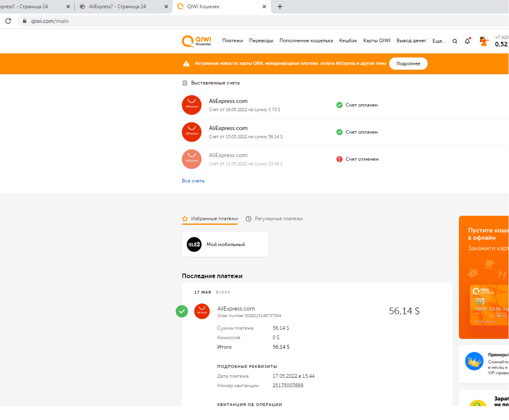Open the Все счета link

click(193, 181)
